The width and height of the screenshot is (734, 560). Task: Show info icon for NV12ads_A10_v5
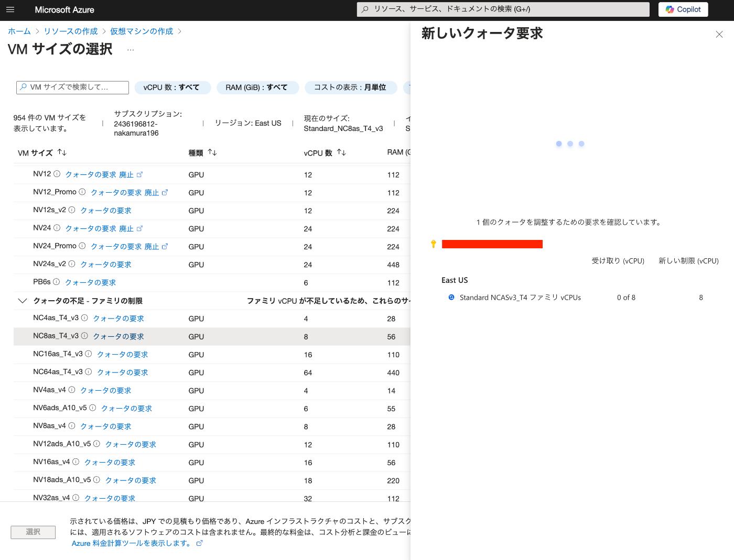pos(96,444)
